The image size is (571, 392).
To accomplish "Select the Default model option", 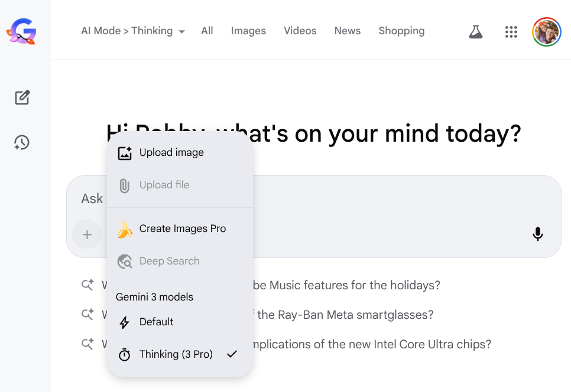I will click(156, 322).
